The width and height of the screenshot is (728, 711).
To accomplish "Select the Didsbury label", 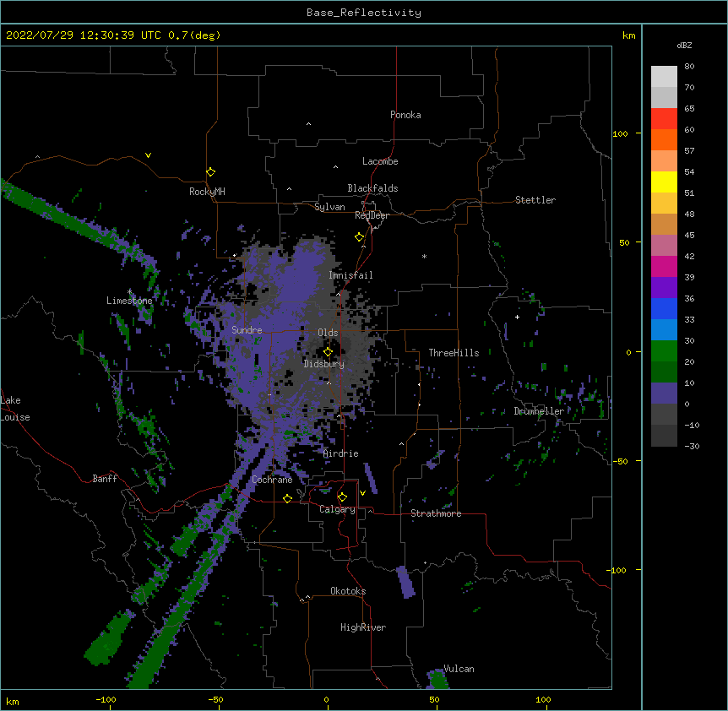I will pos(324,364).
